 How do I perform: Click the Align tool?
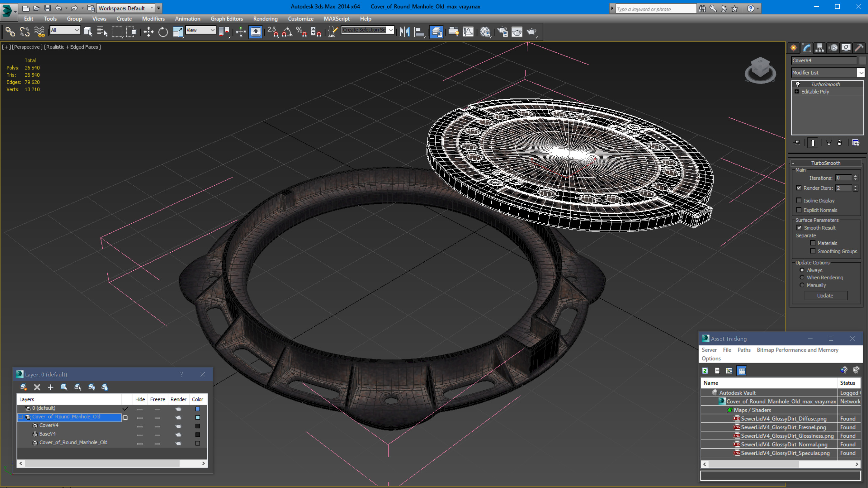[419, 32]
